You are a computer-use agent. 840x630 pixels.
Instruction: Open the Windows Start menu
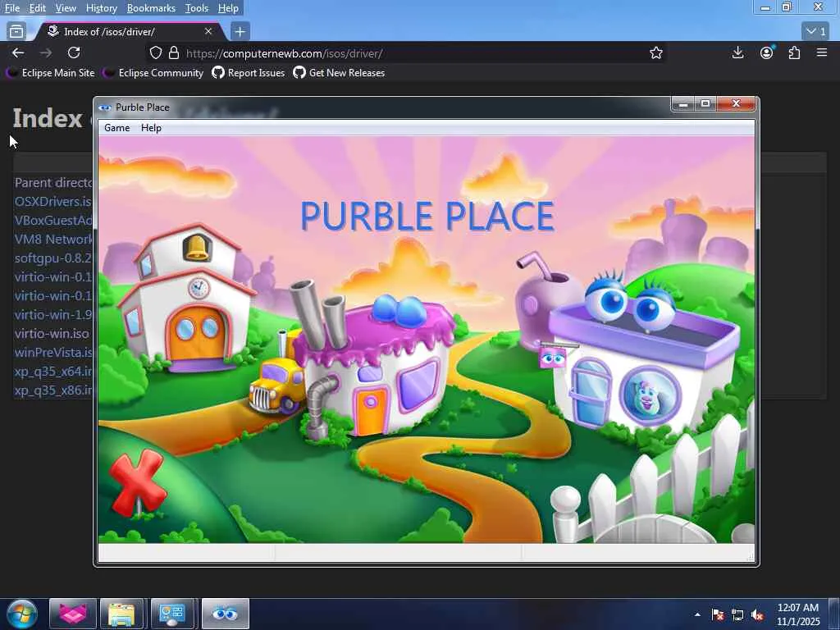[21, 614]
